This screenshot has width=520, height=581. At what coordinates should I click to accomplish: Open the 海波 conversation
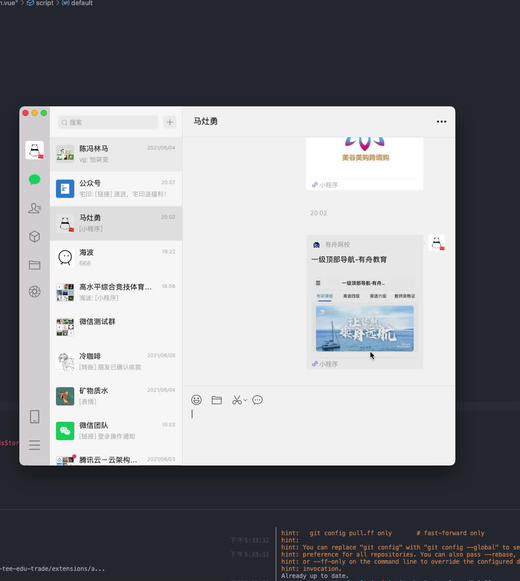click(116, 258)
